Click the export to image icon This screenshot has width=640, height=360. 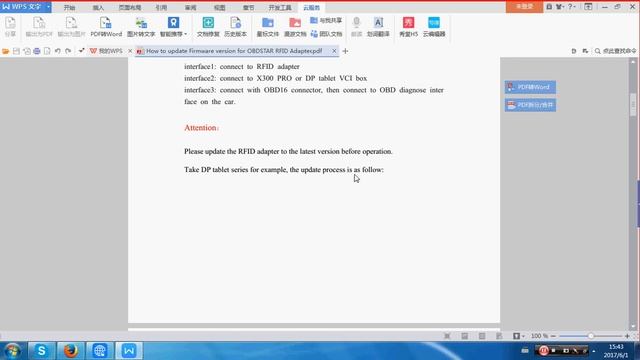coord(71,27)
